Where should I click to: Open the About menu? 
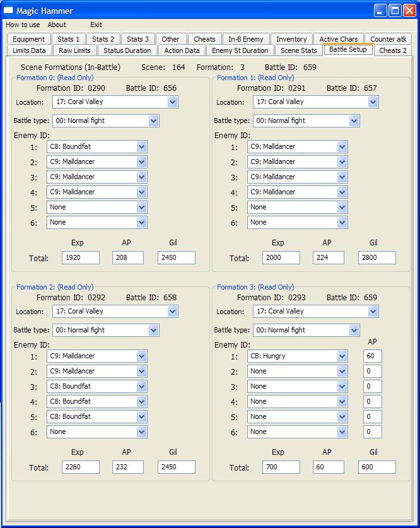click(x=57, y=25)
